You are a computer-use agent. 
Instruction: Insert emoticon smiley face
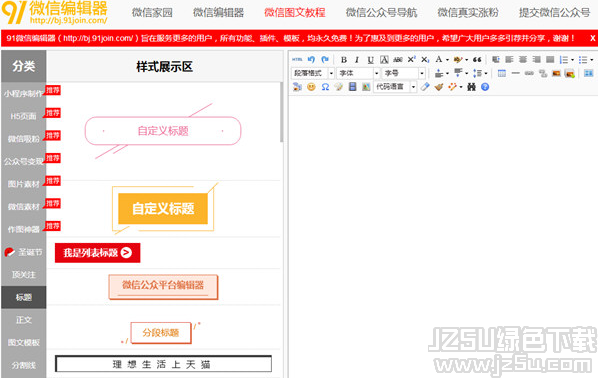click(x=312, y=87)
